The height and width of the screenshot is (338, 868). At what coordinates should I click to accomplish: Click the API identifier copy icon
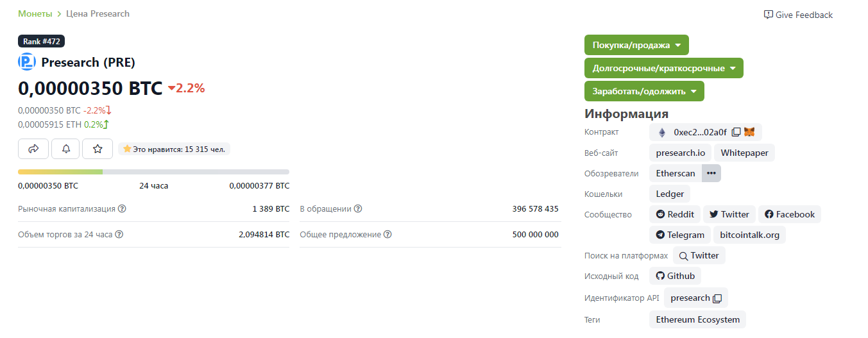click(x=717, y=298)
